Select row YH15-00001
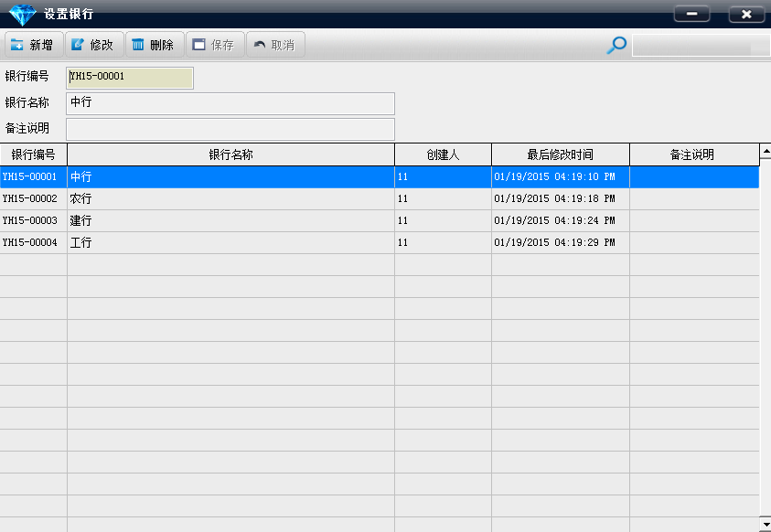Image resolution: width=771 pixels, height=532 pixels. (x=380, y=176)
